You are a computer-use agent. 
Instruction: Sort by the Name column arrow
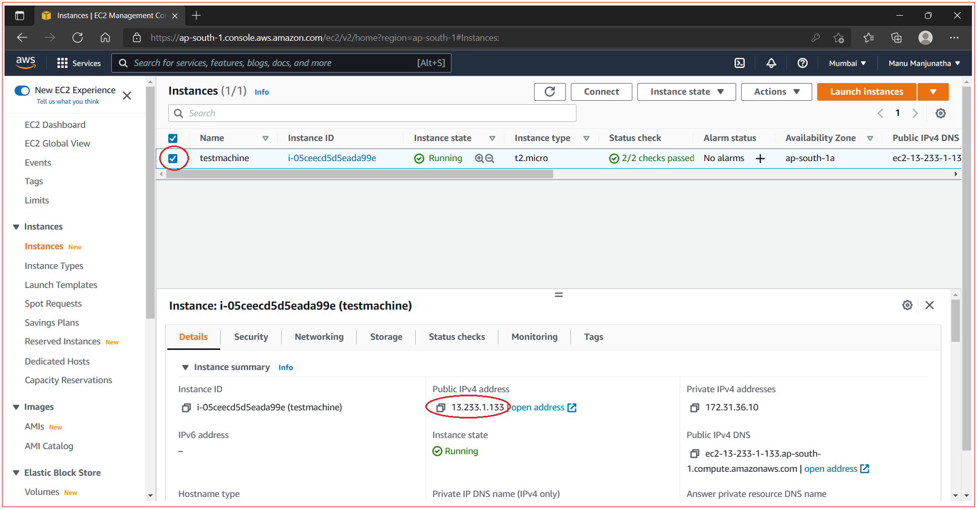point(266,138)
